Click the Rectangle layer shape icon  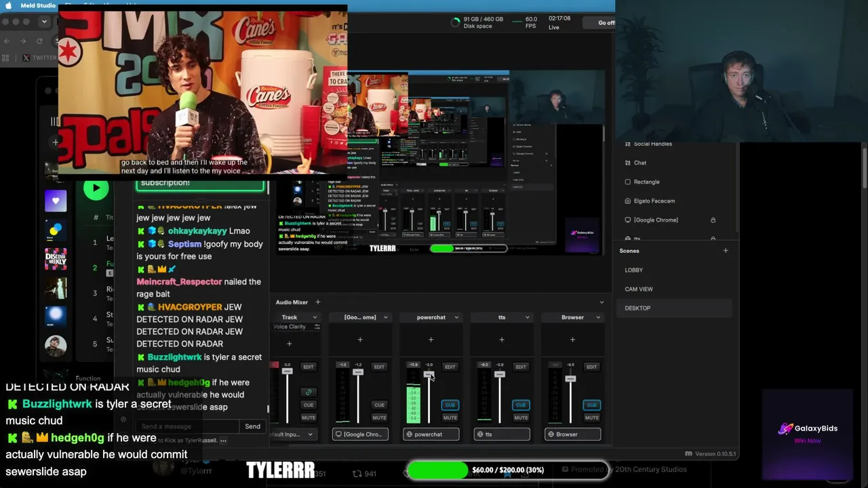tap(628, 182)
